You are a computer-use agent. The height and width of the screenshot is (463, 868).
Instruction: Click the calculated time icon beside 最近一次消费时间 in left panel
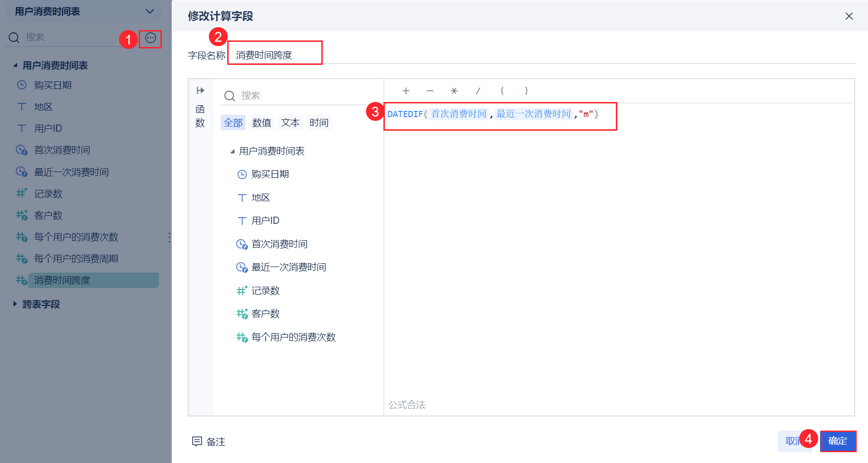pos(22,172)
